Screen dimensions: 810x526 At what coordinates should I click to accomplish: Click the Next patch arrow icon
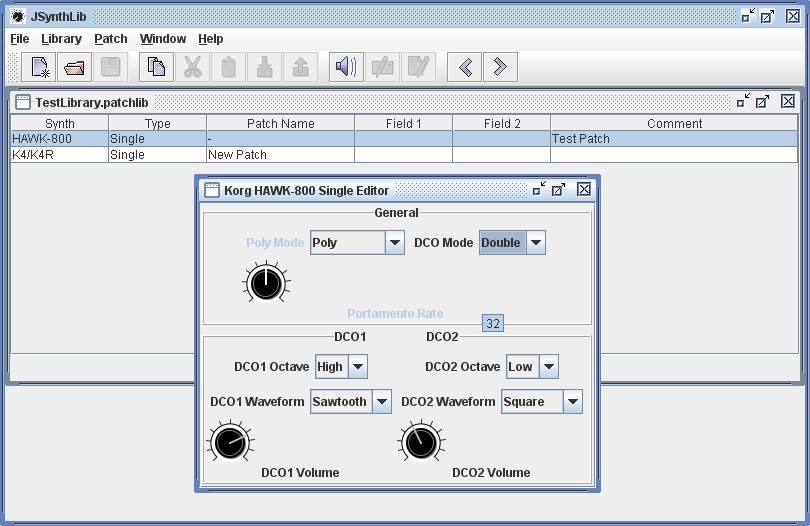coord(500,67)
